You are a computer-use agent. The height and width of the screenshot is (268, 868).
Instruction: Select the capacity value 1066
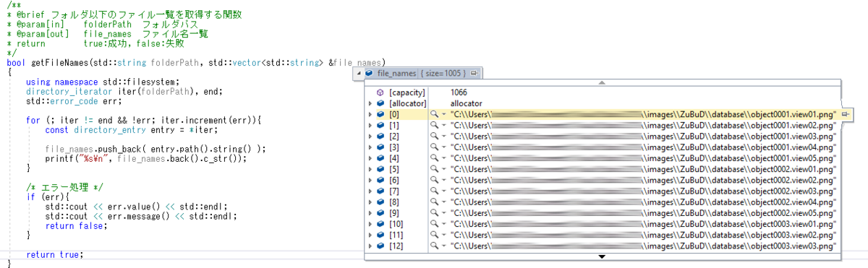[459, 92]
